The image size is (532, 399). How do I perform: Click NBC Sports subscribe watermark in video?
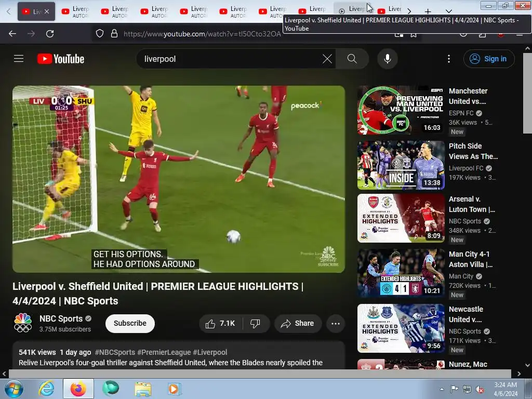(328, 256)
